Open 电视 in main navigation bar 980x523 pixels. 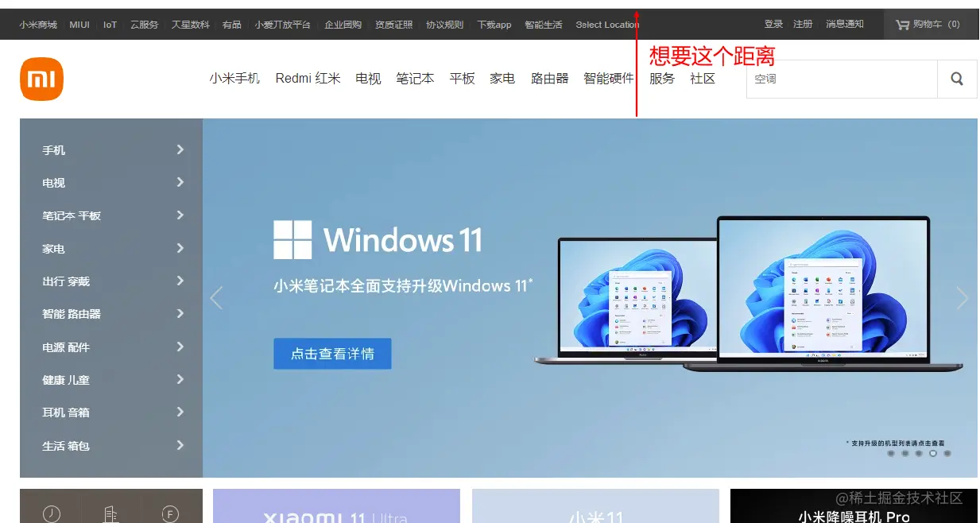pyautogui.click(x=368, y=79)
